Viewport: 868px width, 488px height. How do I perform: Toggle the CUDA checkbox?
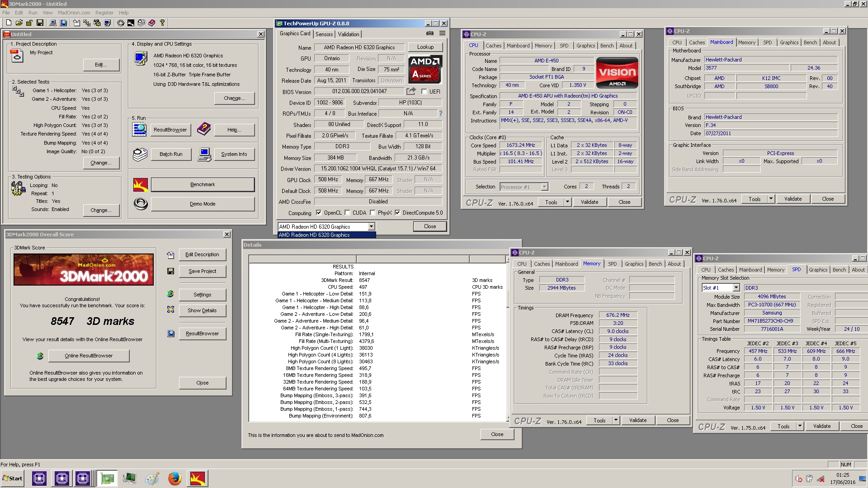point(347,213)
